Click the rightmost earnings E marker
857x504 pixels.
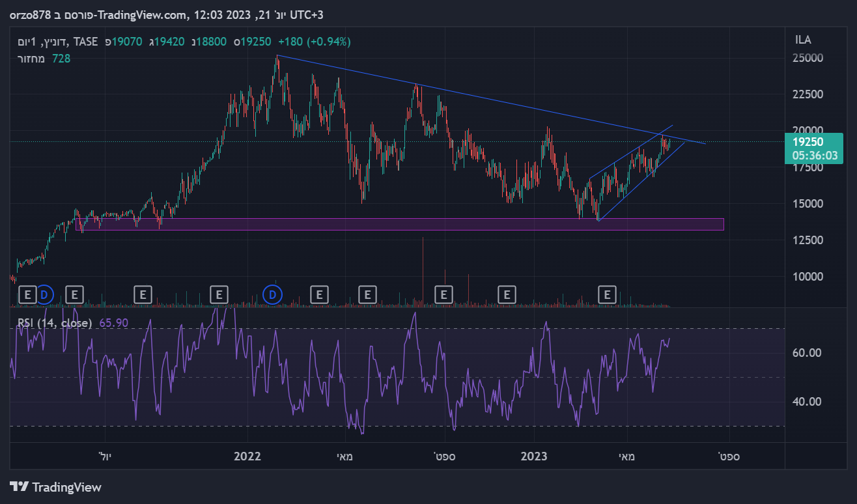[x=607, y=295]
